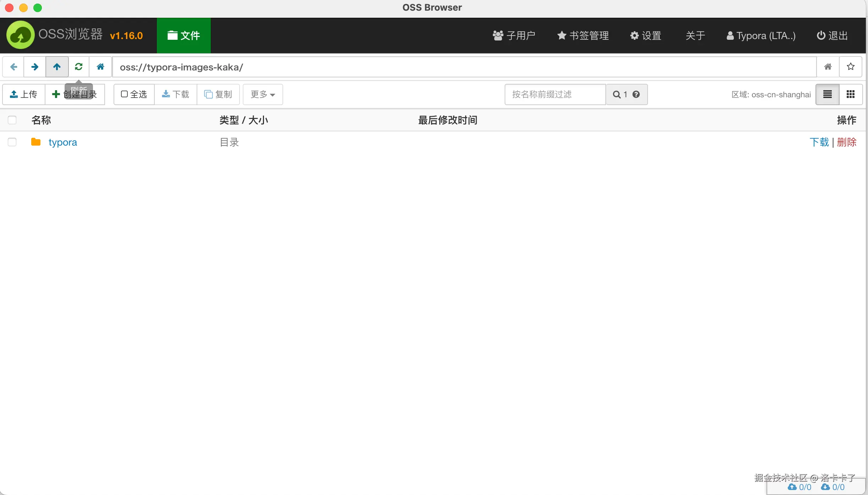Switch to list view layout

point(828,94)
